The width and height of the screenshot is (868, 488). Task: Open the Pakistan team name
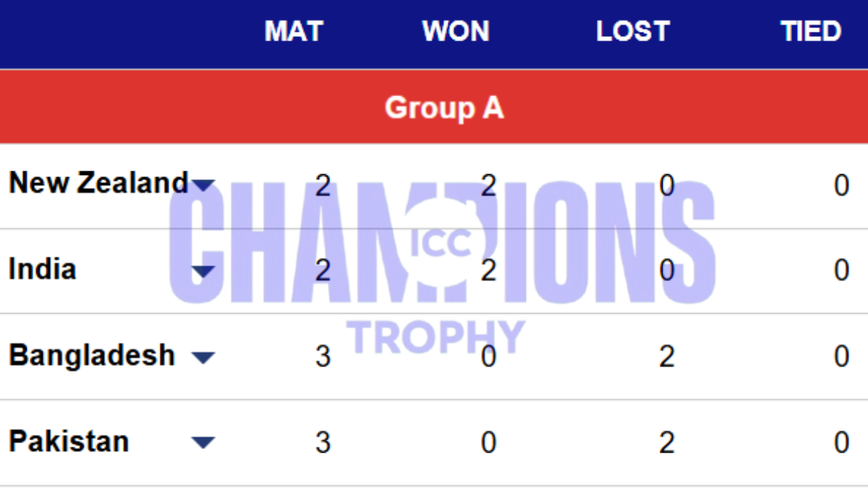point(69,441)
